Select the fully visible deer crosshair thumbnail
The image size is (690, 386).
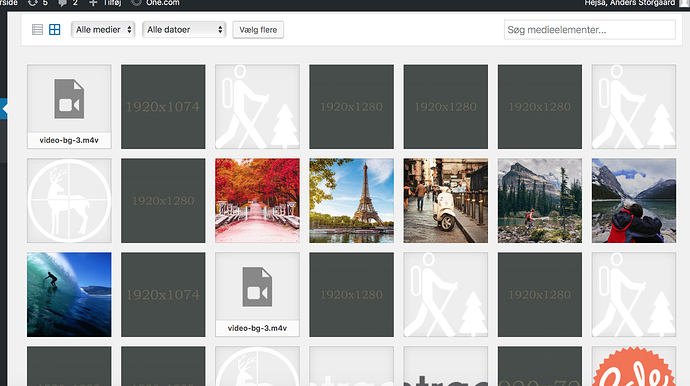click(69, 201)
